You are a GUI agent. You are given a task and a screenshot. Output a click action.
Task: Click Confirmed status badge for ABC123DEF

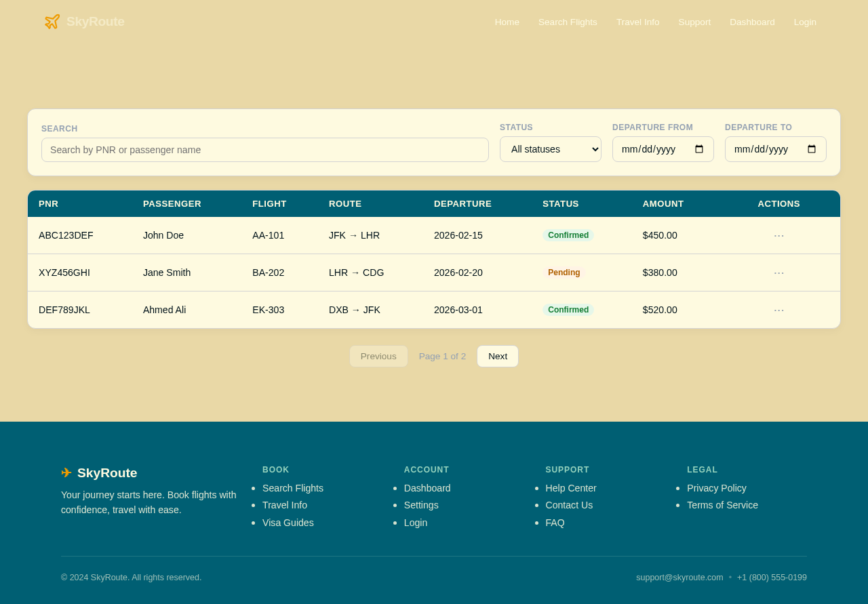pyautogui.click(x=568, y=235)
